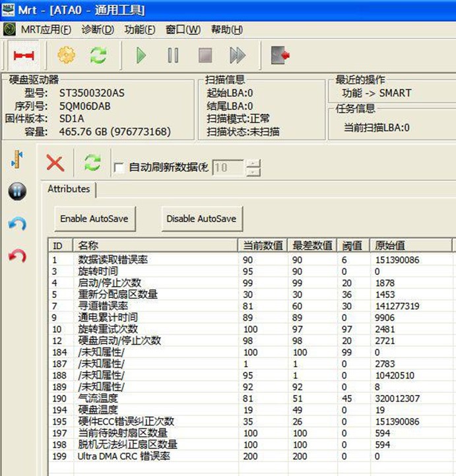Click the Enable AutoSave button
Viewport: 456px width, 476px height.
[94, 218]
